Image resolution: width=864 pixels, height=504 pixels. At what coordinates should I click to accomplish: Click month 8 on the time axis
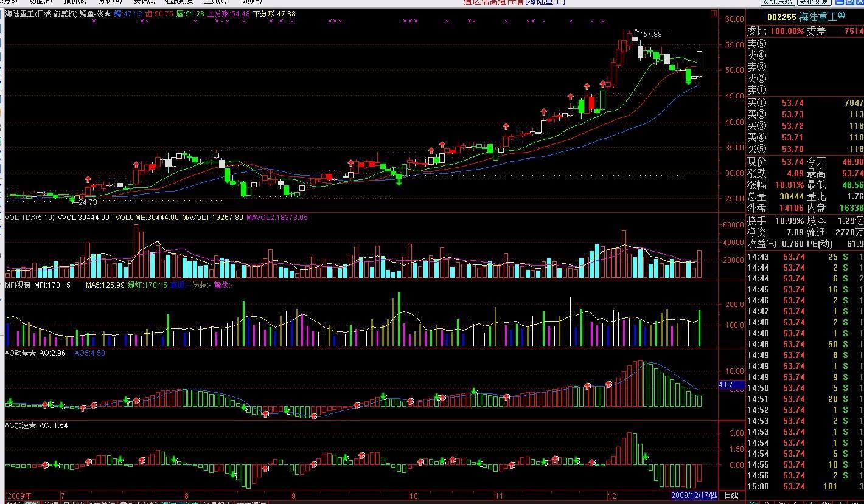[186, 495]
